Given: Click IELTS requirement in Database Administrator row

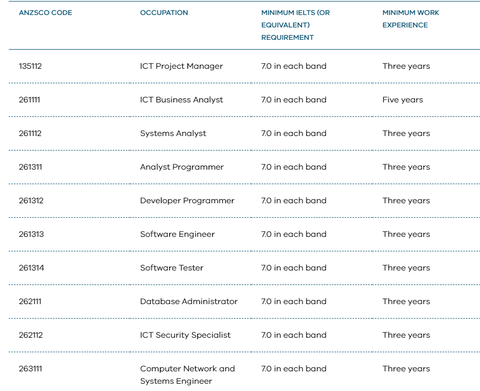Looking at the screenshot, I should coord(294,302).
